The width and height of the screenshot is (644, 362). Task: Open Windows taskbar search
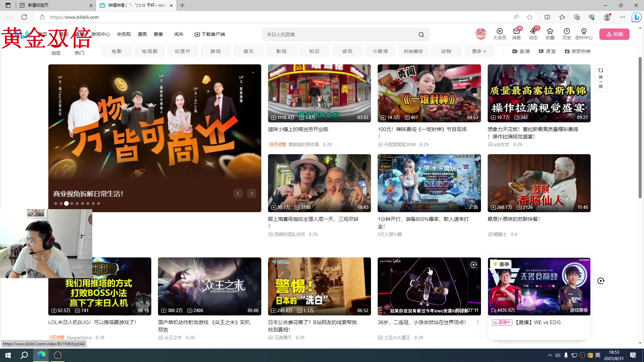[24, 355]
